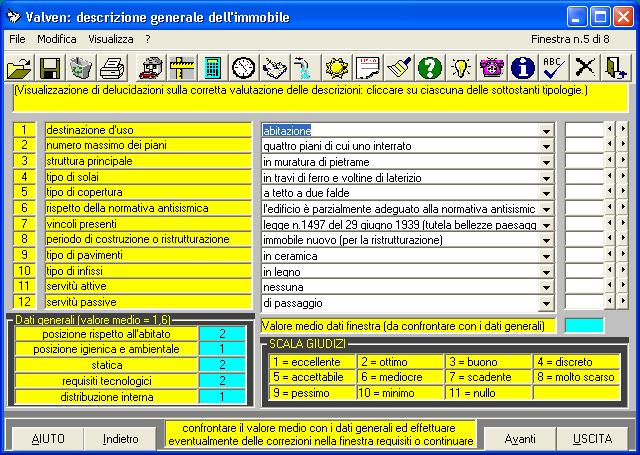Run the ABC spell check icon
This screenshot has width=640, height=455.
click(552, 67)
